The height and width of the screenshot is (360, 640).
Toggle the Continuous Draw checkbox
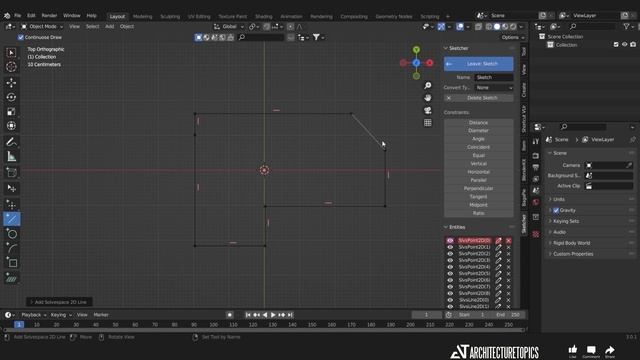pos(21,37)
